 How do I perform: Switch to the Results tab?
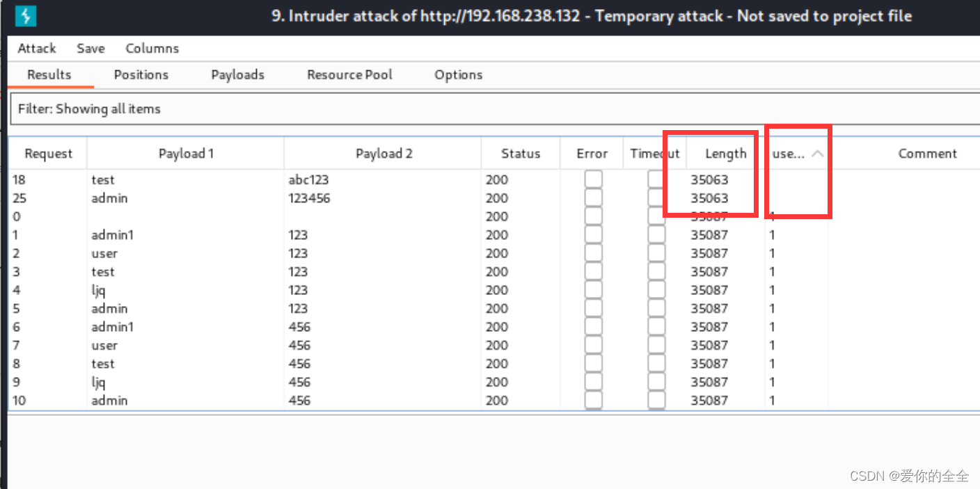pyautogui.click(x=49, y=74)
